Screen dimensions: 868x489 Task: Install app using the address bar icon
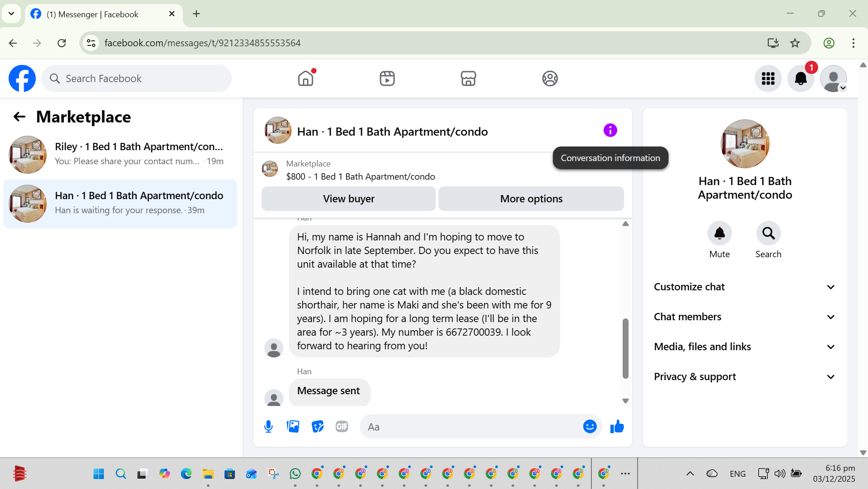[x=773, y=43]
